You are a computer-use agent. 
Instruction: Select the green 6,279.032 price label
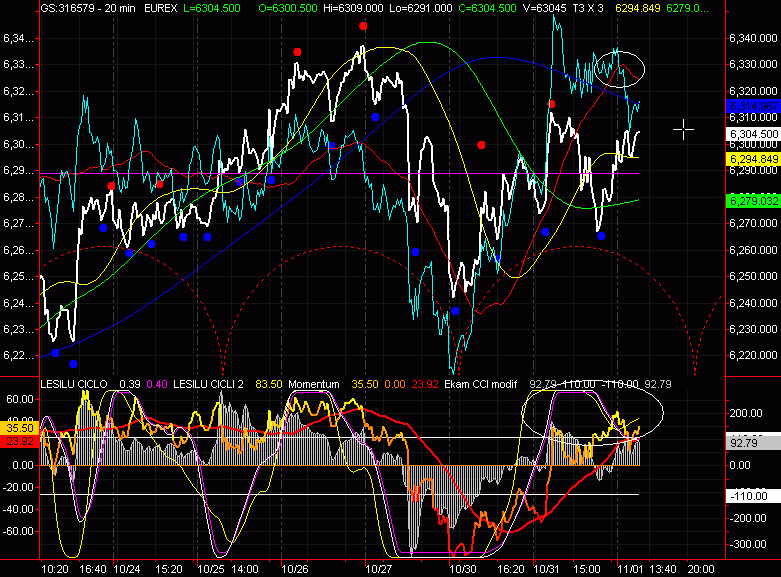[x=750, y=201]
